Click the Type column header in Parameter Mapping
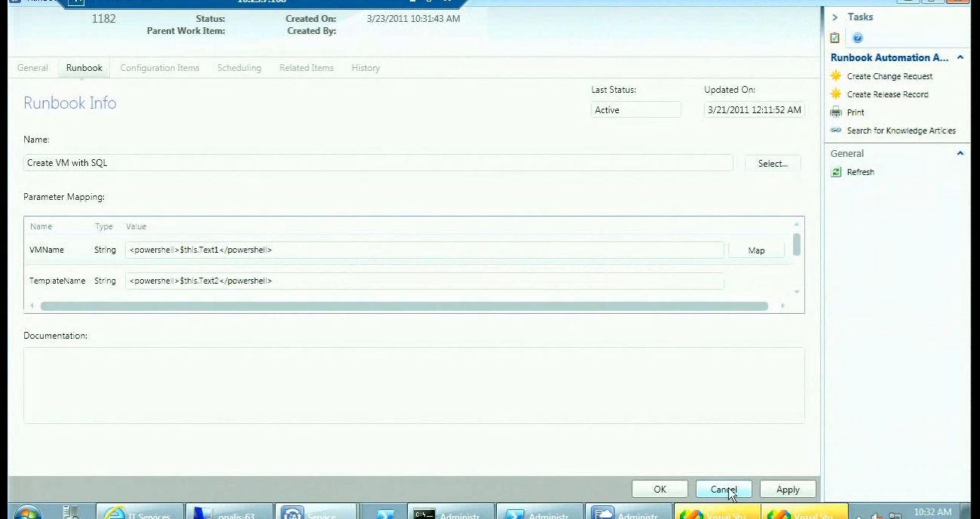This screenshot has height=519, width=980. (103, 226)
